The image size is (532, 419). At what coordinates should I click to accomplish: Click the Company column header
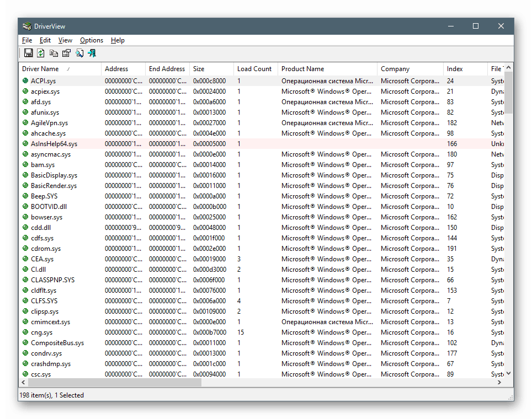click(x=395, y=69)
